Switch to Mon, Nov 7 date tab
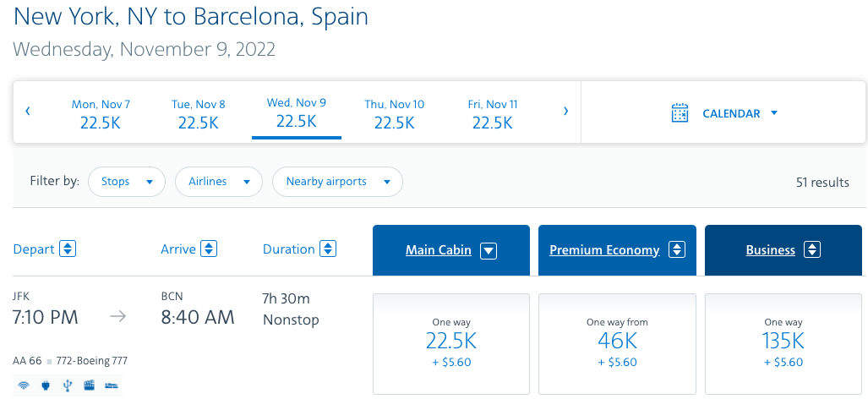Viewport: 868px width, 399px height. pos(101,113)
